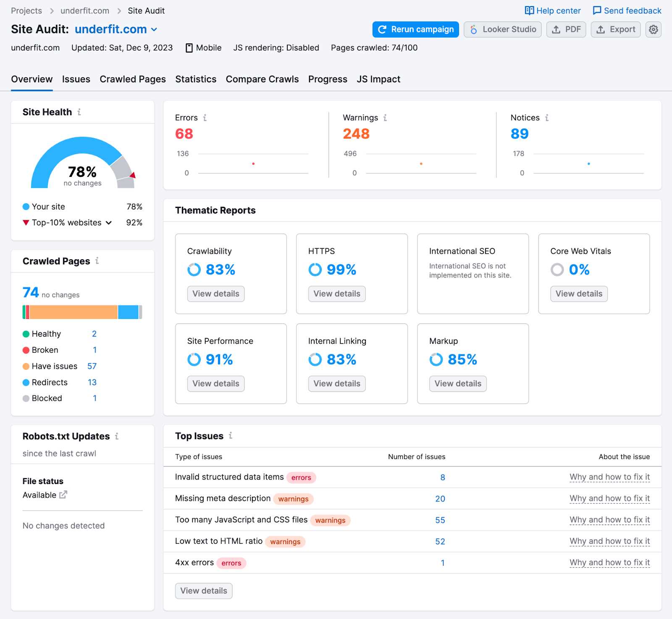Switch to the Issues tab
The width and height of the screenshot is (672, 619).
[76, 79]
